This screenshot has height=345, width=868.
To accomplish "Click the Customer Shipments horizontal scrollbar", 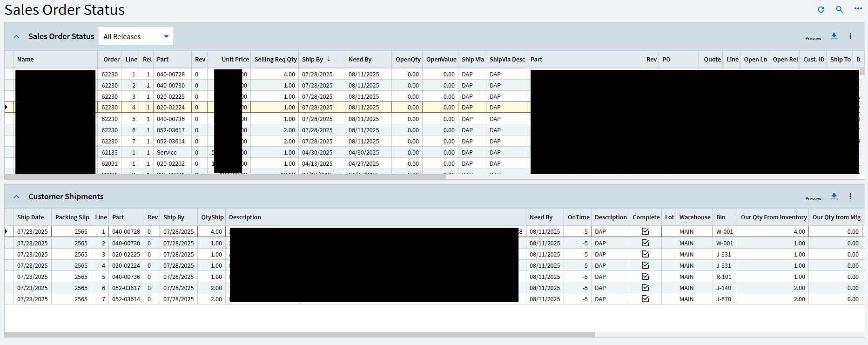I will (x=300, y=334).
